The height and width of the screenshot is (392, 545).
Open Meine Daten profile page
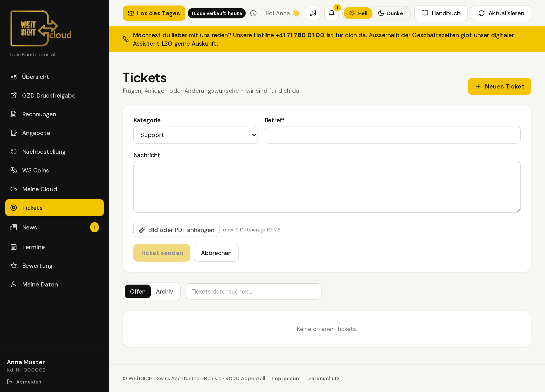point(54,284)
